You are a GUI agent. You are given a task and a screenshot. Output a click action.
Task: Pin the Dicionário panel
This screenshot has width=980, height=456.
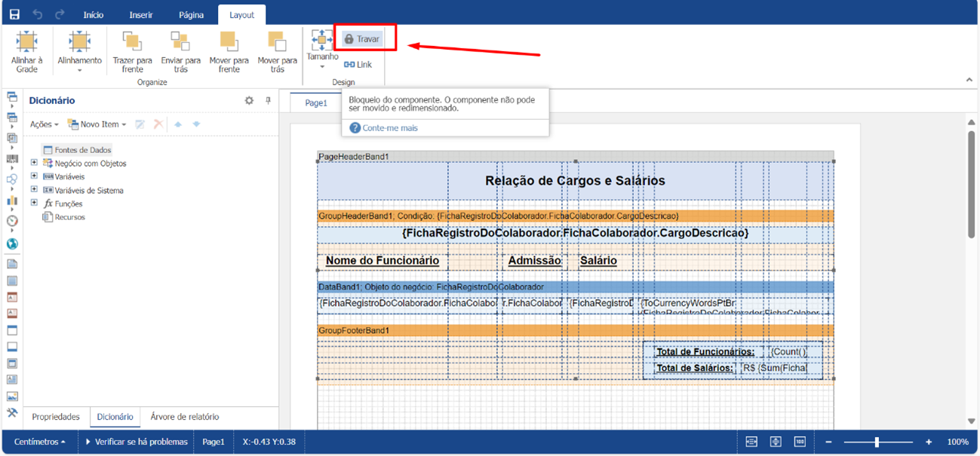click(268, 100)
